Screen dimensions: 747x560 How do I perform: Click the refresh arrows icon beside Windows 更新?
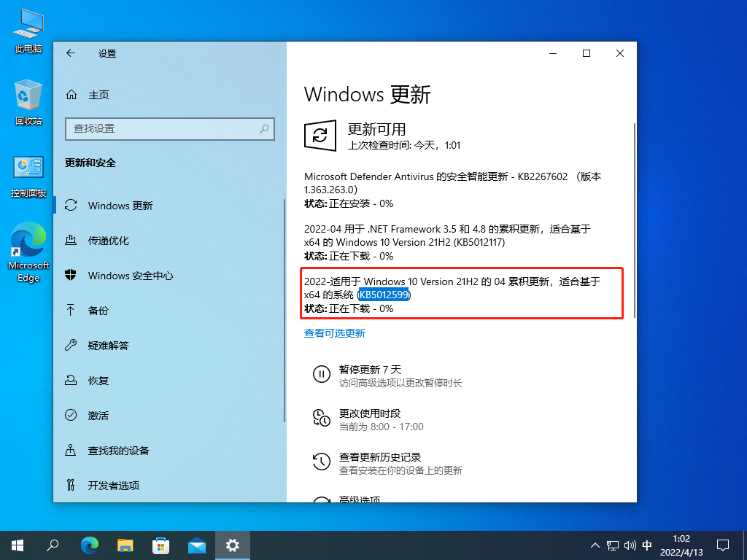(x=71, y=205)
